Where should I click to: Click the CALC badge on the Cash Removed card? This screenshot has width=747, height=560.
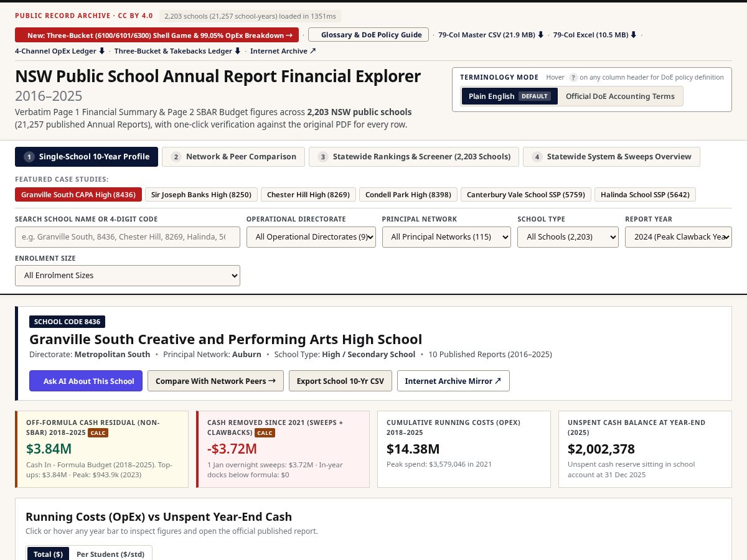[x=265, y=433]
